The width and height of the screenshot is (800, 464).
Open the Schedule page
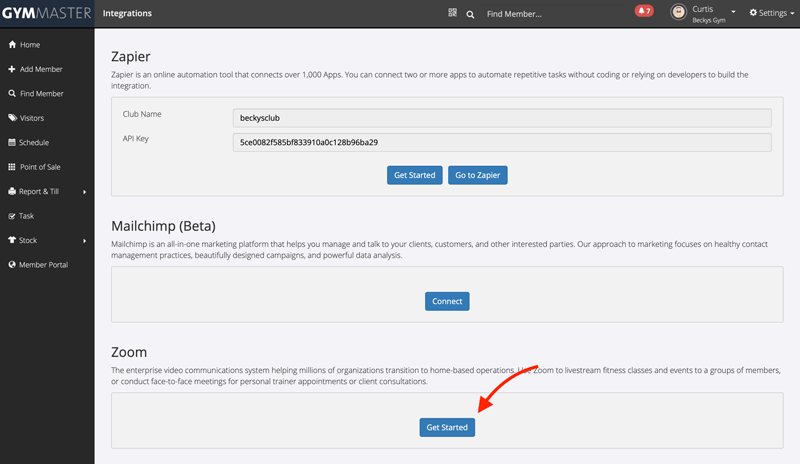pos(33,142)
